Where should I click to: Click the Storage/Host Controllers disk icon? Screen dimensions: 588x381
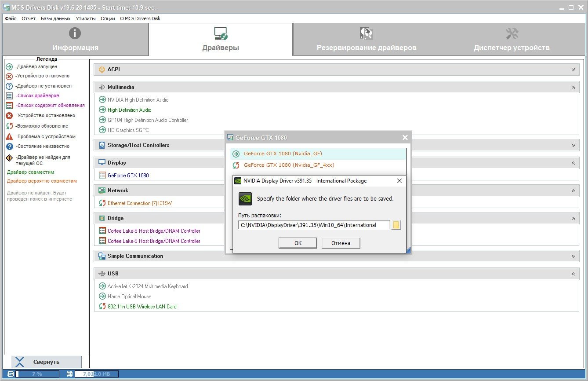[x=102, y=145]
